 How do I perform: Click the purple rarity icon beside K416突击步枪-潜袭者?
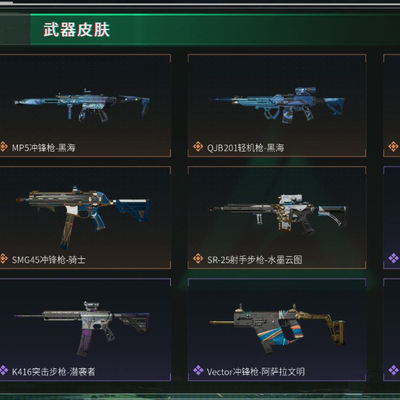point(3,370)
